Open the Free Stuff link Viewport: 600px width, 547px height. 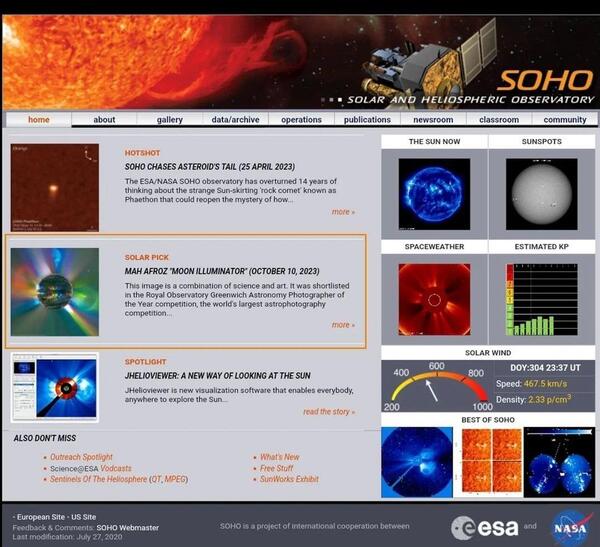click(x=276, y=469)
